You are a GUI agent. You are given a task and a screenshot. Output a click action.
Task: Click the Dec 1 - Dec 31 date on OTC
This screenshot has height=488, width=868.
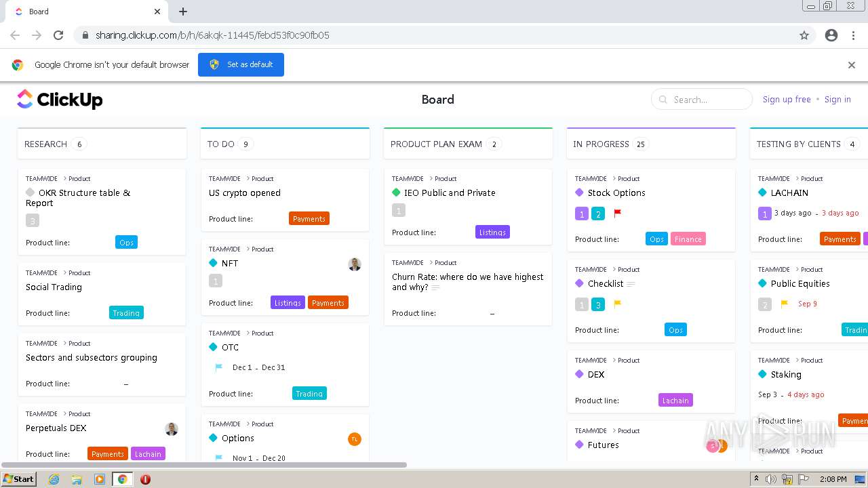(258, 367)
